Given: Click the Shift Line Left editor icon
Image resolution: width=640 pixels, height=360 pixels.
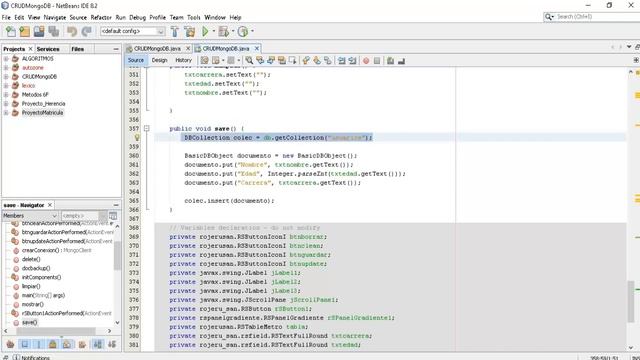Looking at the screenshot, I should point(342,60).
